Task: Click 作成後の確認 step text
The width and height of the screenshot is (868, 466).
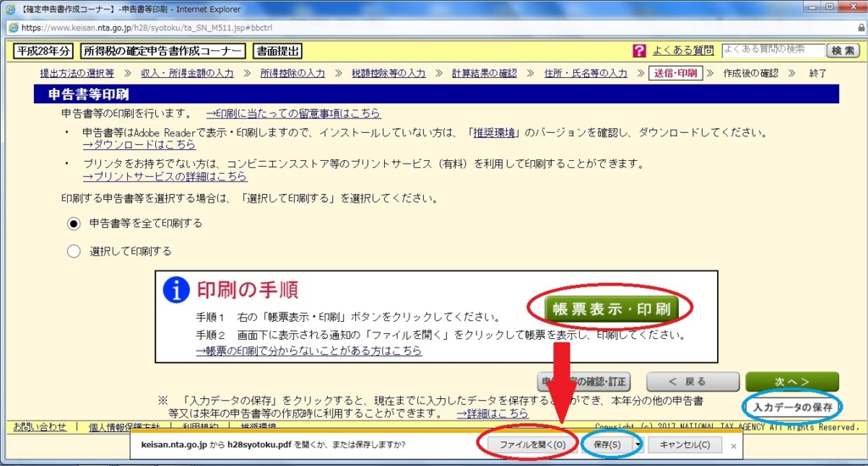Action: tap(751, 73)
